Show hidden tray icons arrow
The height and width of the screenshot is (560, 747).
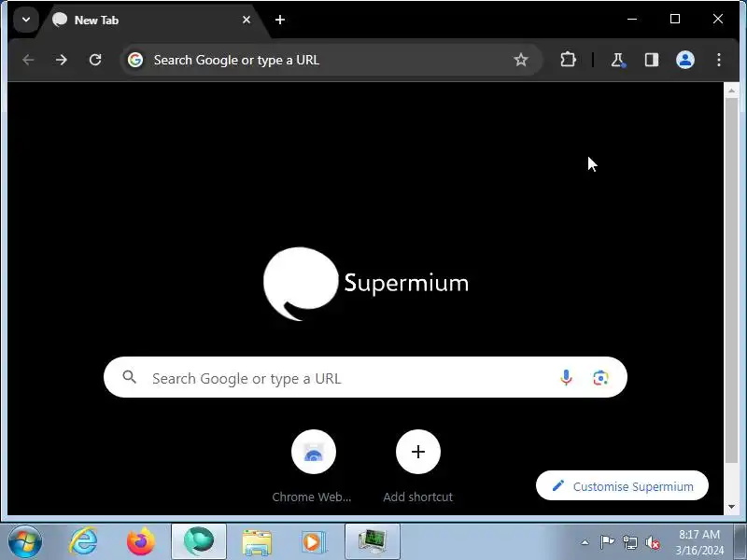[x=585, y=542]
